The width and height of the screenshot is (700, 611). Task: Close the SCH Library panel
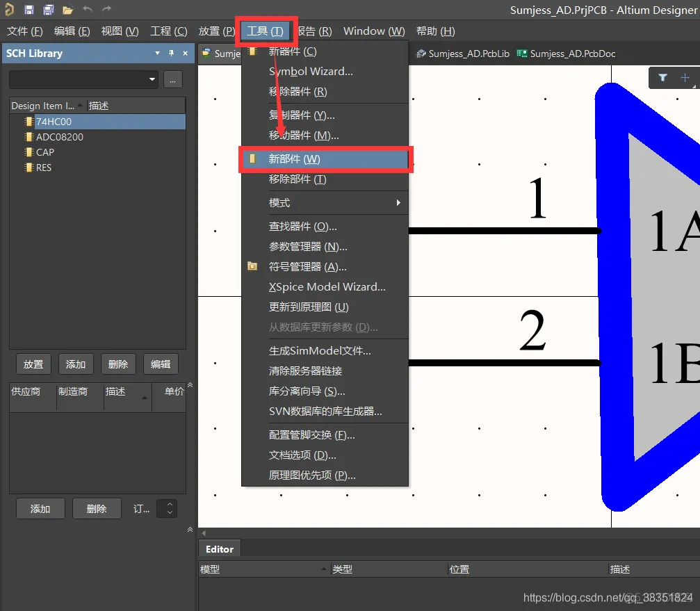(186, 53)
